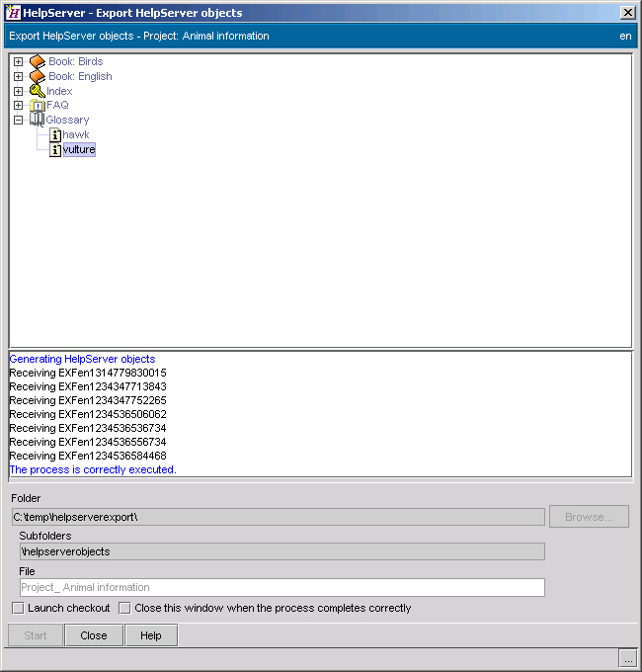Click log line Receiving EXFen1234536556734
Image resolution: width=642 pixels, height=672 pixels.
88,442
